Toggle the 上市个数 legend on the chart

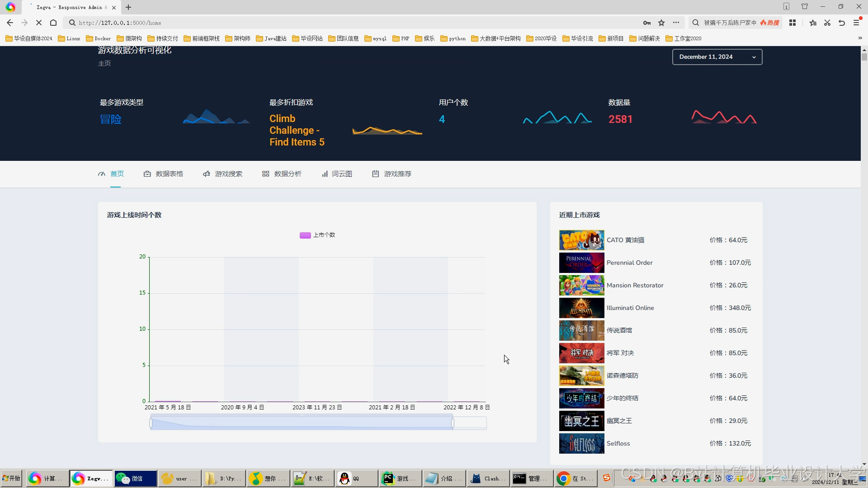[x=317, y=235]
